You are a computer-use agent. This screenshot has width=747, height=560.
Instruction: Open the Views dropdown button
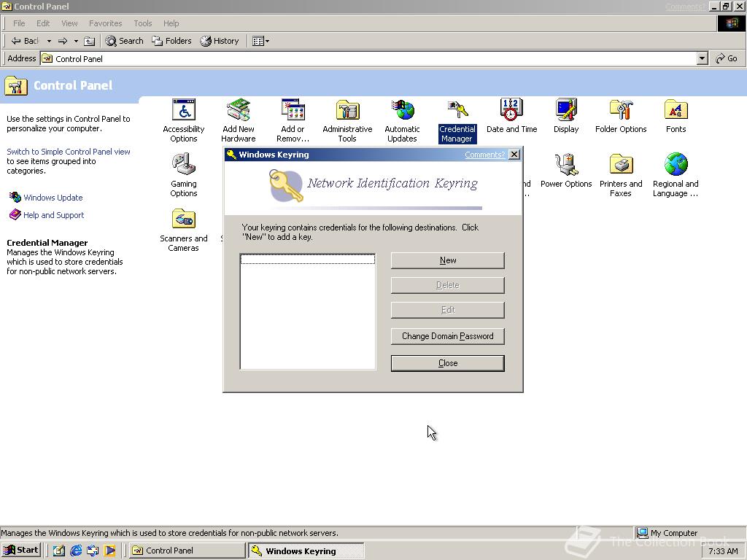(x=260, y=41)
